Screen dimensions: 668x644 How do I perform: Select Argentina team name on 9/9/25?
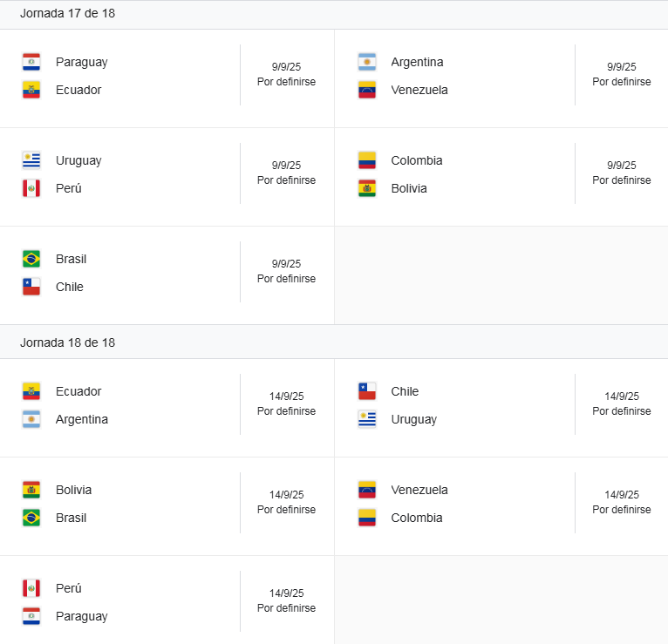tap(417, 62)
